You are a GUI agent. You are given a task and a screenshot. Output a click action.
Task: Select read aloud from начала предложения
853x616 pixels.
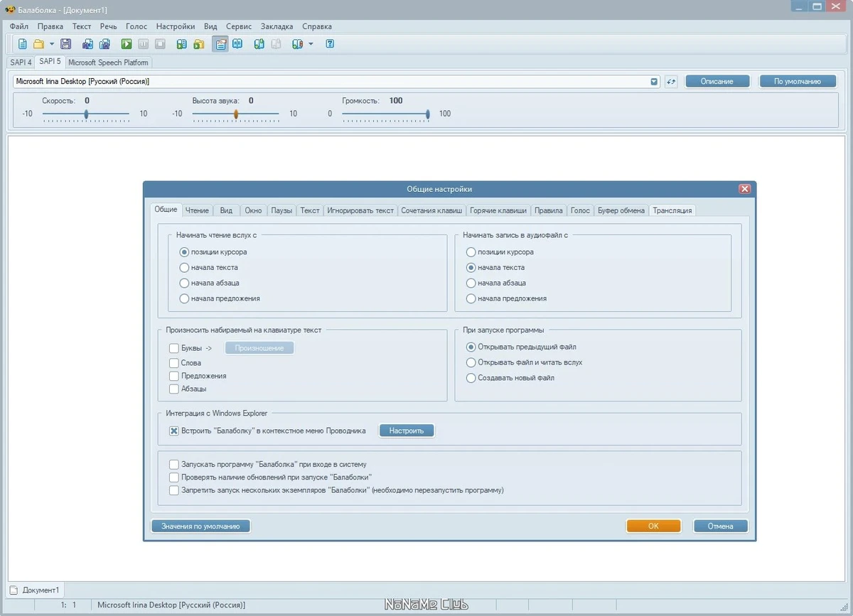[x=220, y=298]
